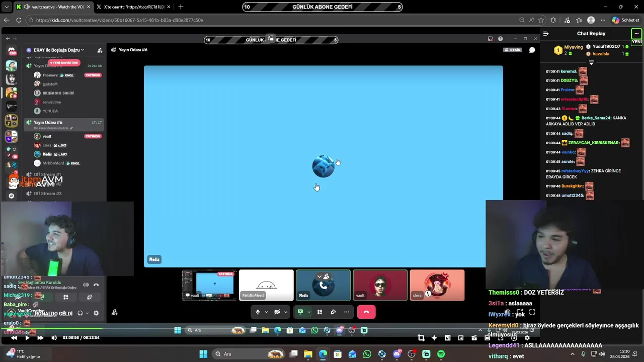Show hidden system tray icons chevron
Image resolution: width=644 pixels, height=362 pixels.
pyautogui.click(x=572, y=354)
